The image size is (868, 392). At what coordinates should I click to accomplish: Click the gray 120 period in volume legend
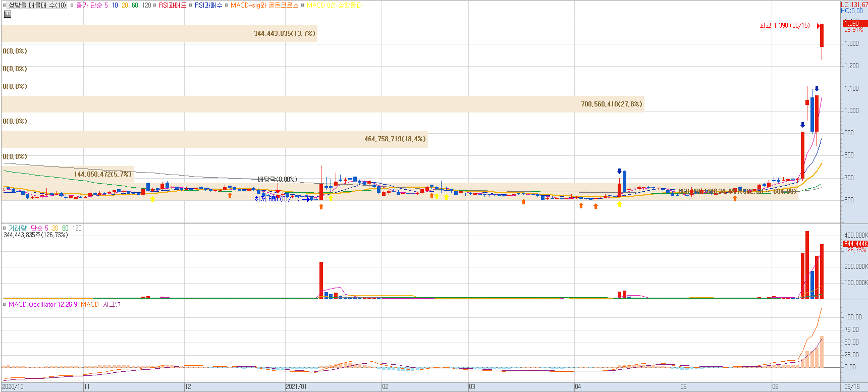point(77,228)
